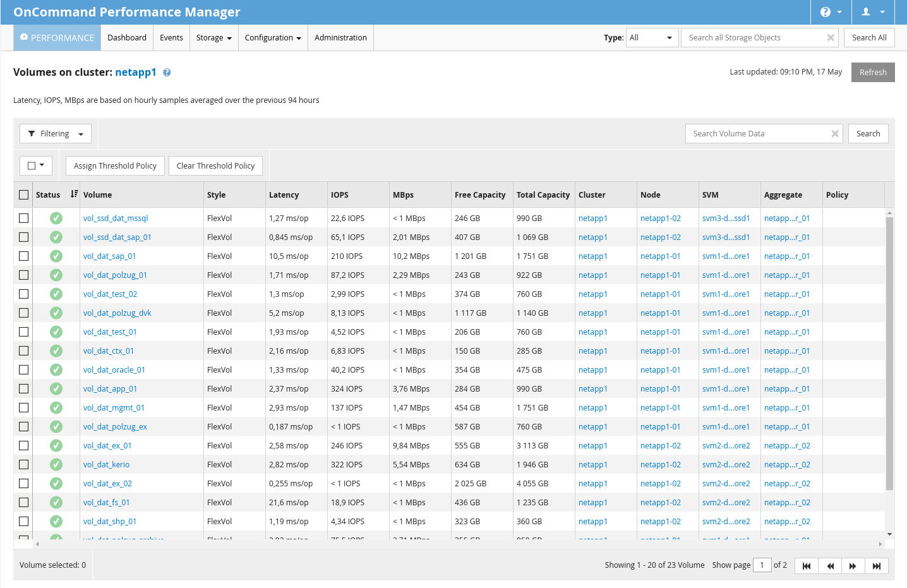Open node netapp1-02 link for vol_dat_ex_01
Image resolution: width=907 pixels, height=588 pixels.
pyautogui.click(x=661, y=445)
